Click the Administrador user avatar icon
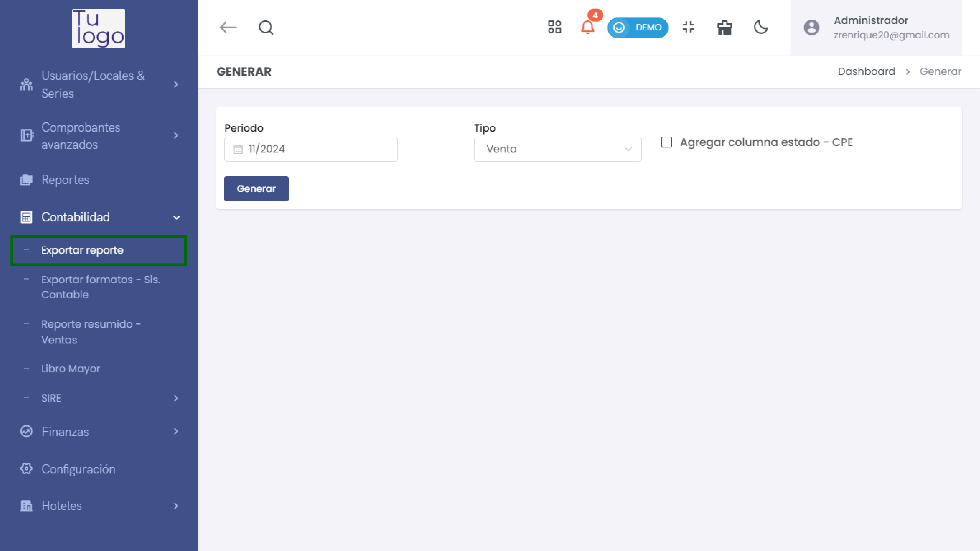Screen dimensions: 980x551 812,28
